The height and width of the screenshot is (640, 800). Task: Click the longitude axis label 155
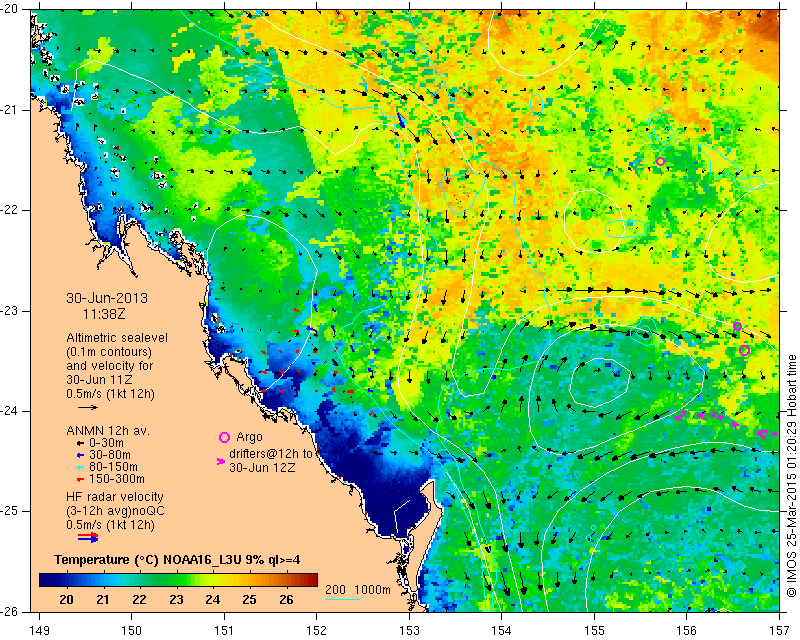[594, 631]
